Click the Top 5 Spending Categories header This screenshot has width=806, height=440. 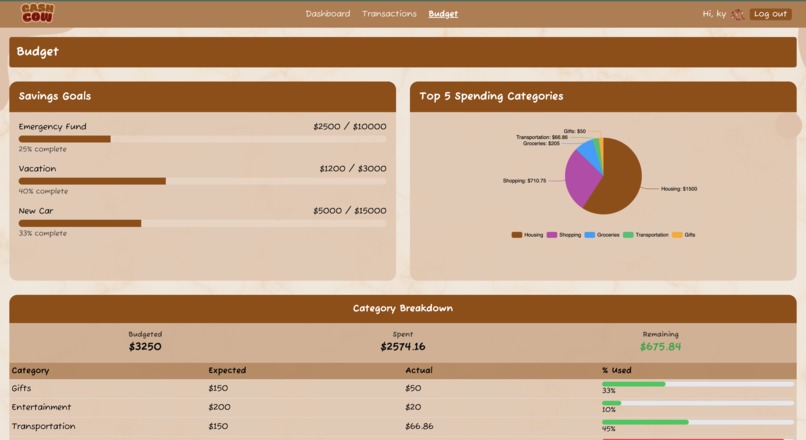tap(603, 97)
